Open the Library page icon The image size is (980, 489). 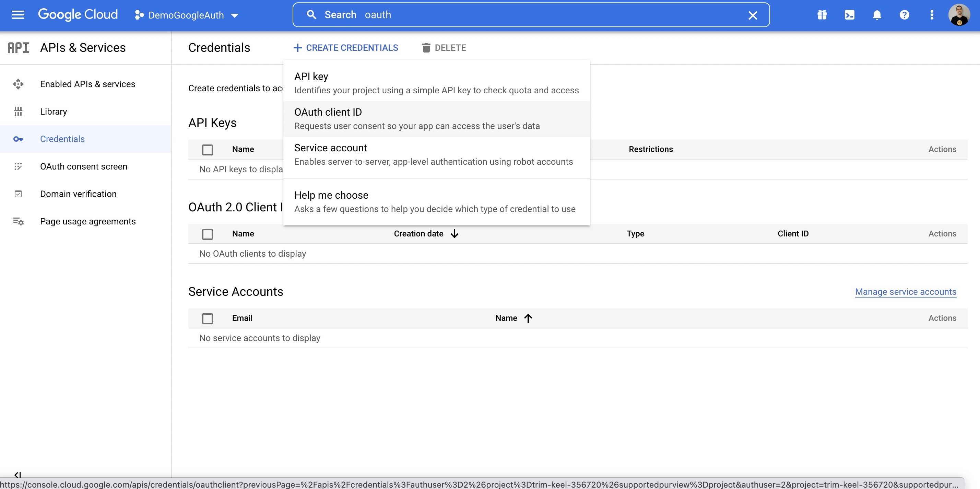18,112
